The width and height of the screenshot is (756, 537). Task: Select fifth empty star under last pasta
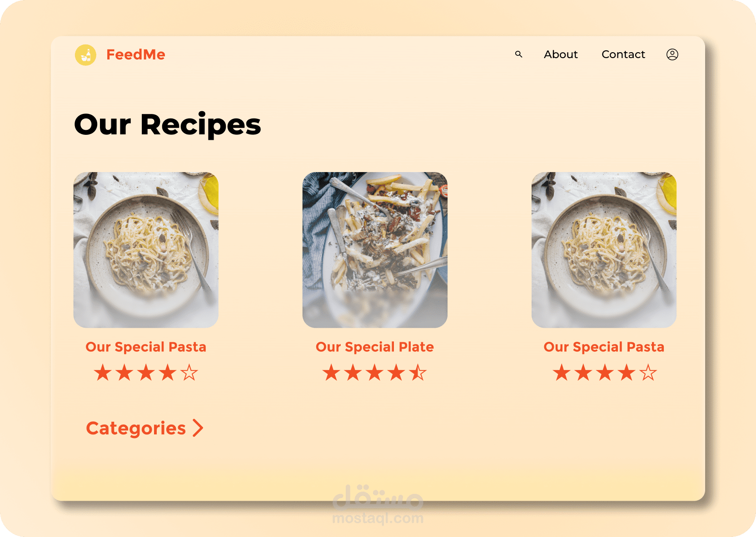648,373
